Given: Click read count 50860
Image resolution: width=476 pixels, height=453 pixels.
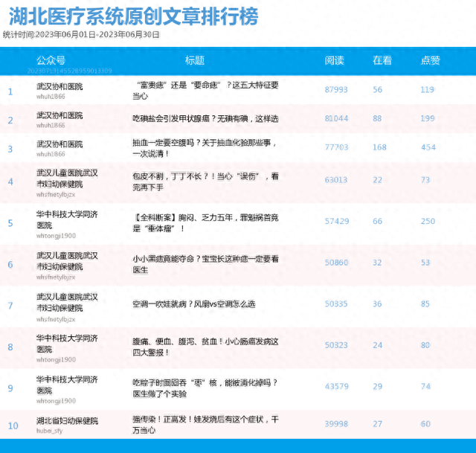Looking at the screenshot, I should 336,263.
